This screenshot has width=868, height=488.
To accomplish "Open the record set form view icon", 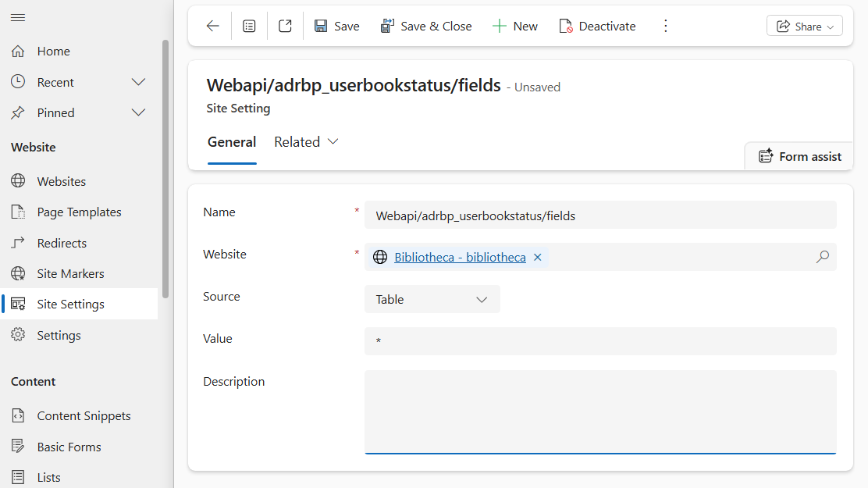I will [x=249, y=26].
